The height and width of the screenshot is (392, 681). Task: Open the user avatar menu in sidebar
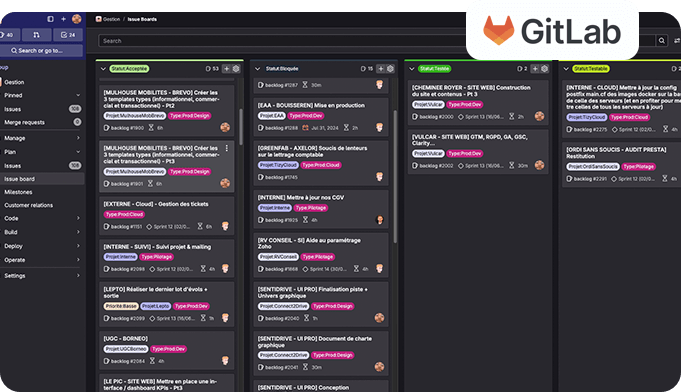[77, 19]
